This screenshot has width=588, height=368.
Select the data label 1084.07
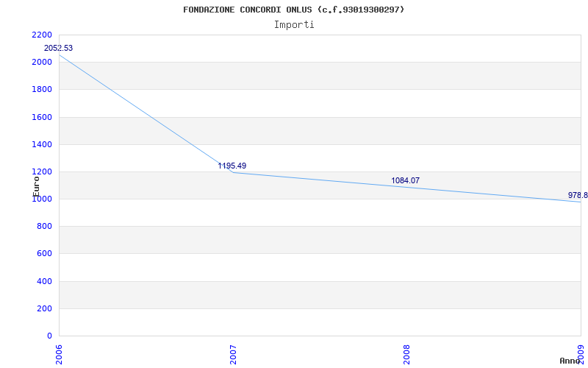(406, 180)
